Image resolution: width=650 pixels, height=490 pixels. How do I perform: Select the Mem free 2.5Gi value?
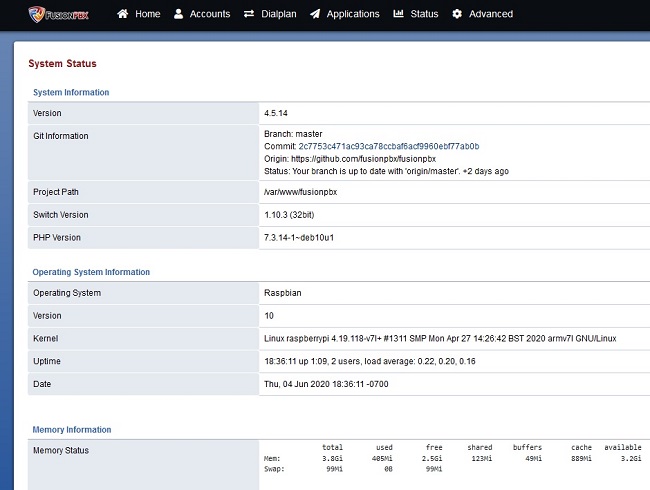[432, 458]
